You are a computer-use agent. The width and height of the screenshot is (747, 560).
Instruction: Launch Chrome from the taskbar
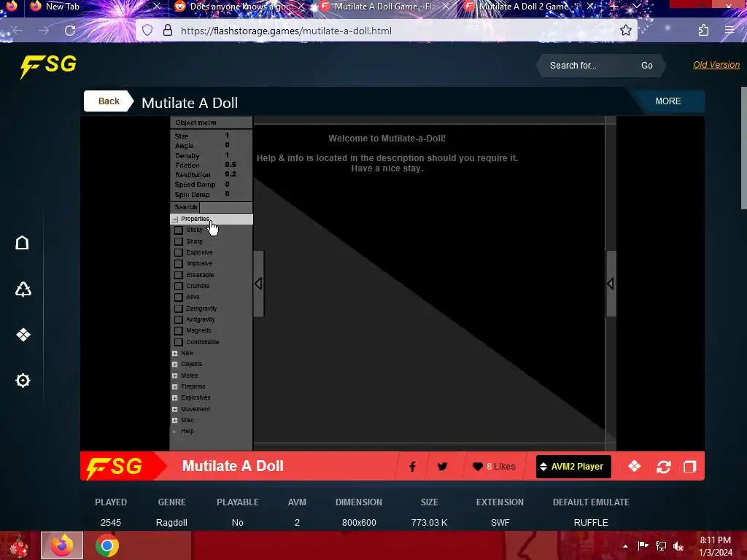click(x=107, y=545)
